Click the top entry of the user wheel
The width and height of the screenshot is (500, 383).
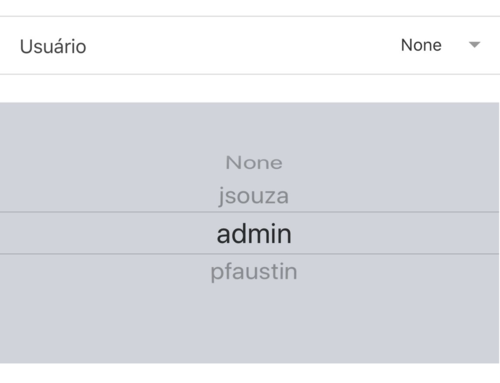click(x=254, y=163)
